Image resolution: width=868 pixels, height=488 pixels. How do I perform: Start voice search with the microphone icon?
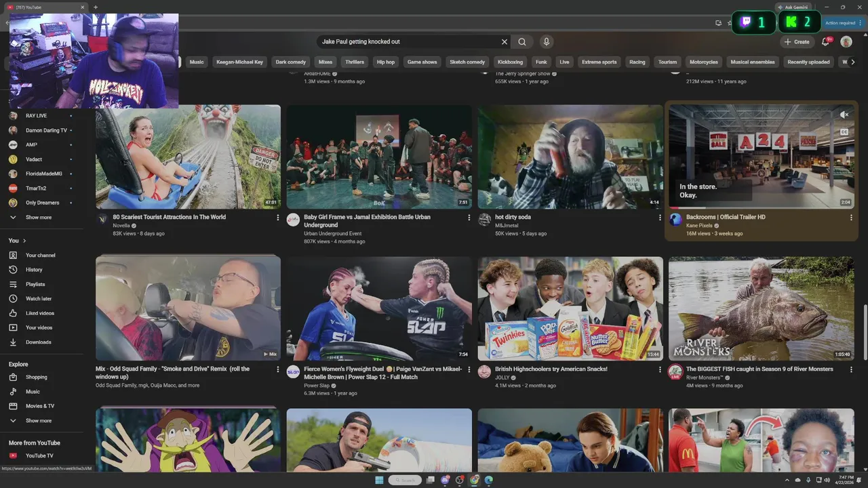click(547, 42)
